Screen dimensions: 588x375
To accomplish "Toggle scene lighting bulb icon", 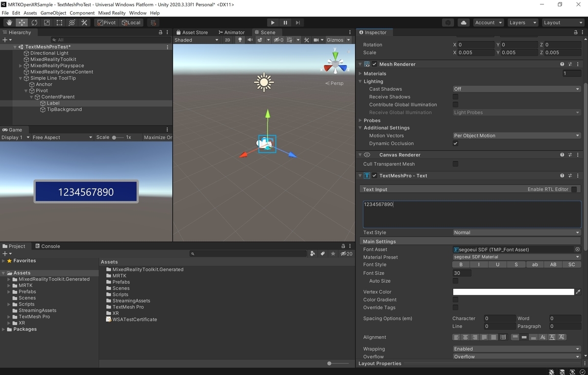I will [240, 40].
